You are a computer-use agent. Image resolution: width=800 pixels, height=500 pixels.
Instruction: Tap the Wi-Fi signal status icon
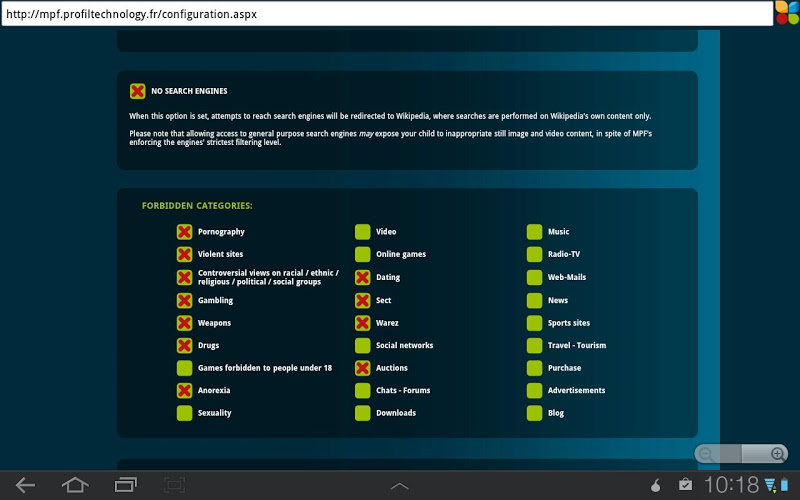pyautogui.click(x=770, y=485)
